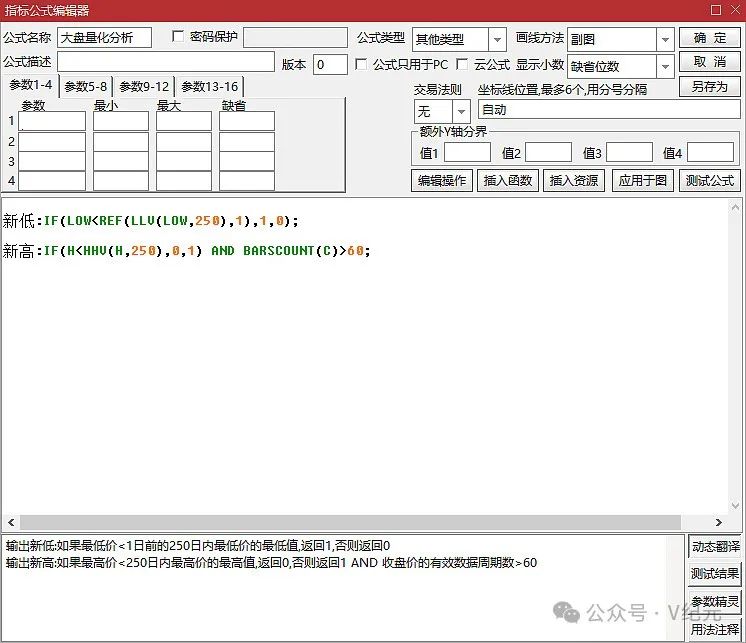Click the 输出新低 translation line
Screen dimensions: 746x643
[x=198, y=546]
